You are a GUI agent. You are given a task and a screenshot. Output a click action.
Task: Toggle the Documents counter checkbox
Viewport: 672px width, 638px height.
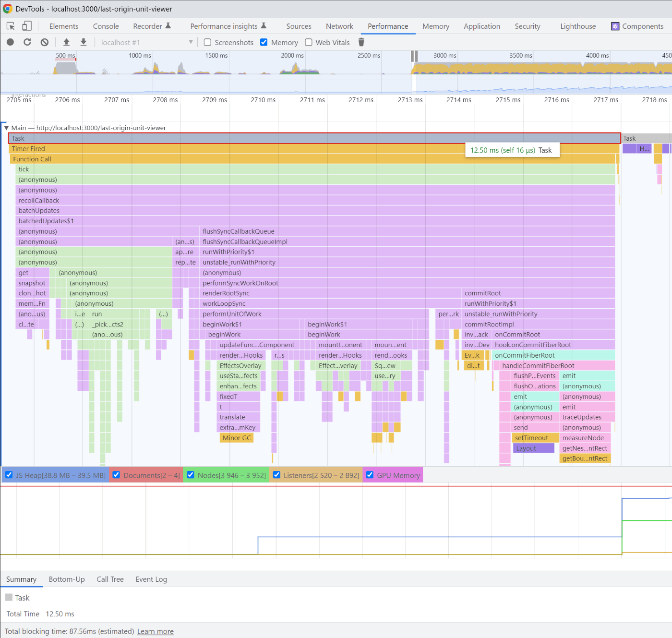(116, 475)
